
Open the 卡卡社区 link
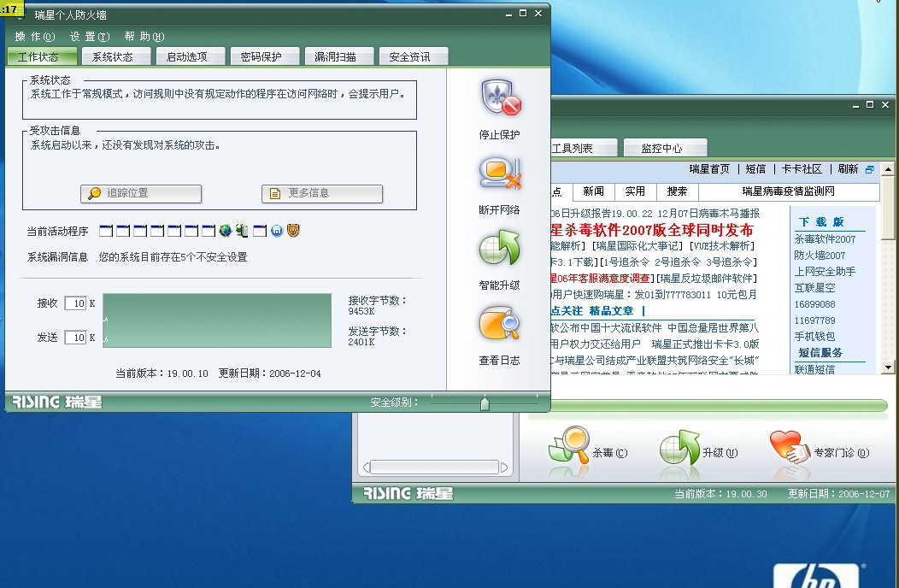tap(802, 168)
